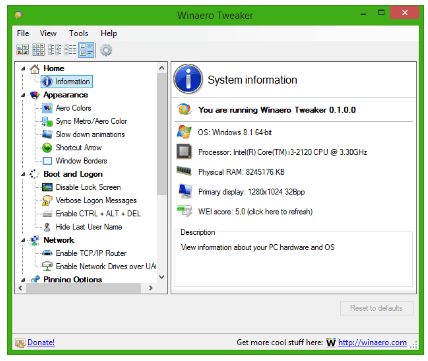Image resolution: width=428 pixels, height=361 pixels.
Task: Collapse the Boot and Logon tree node
Action: pos(23,174)
